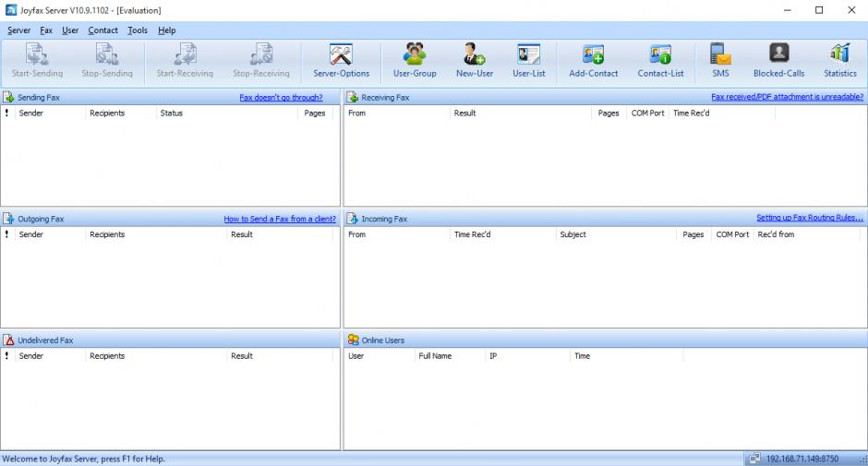Image resolution: width=868 pixels, height=466 pixels.
Task: Open the Tools menu
Action: [138, 30]
